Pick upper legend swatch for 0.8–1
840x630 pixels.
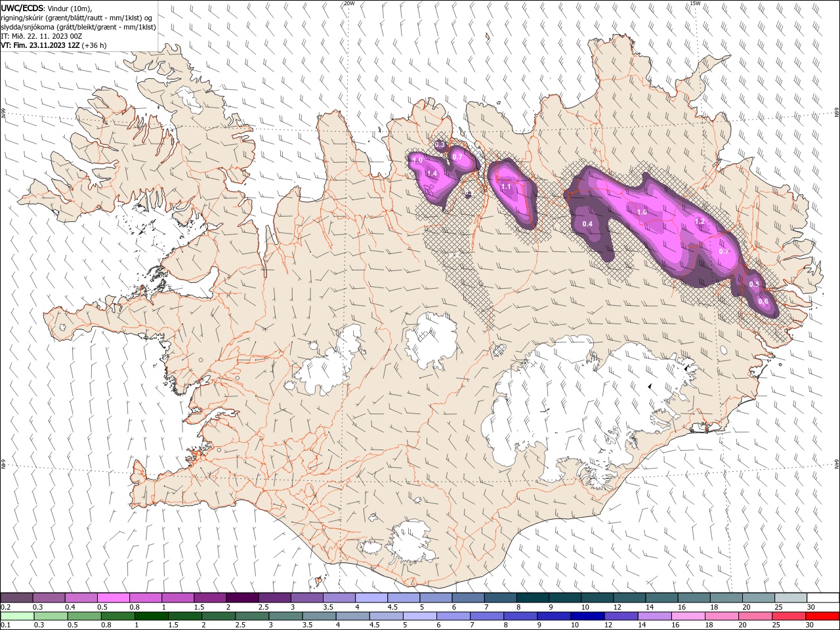146,598
